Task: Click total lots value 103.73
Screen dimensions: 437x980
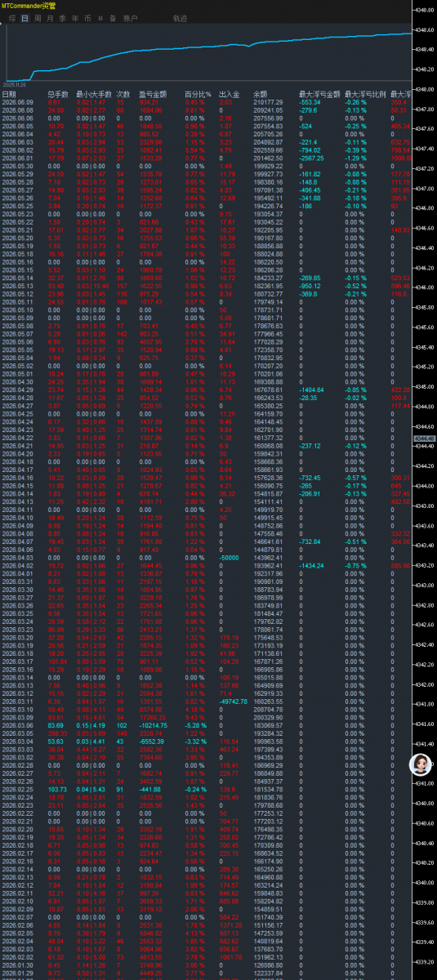Action: tap(57, 789)
